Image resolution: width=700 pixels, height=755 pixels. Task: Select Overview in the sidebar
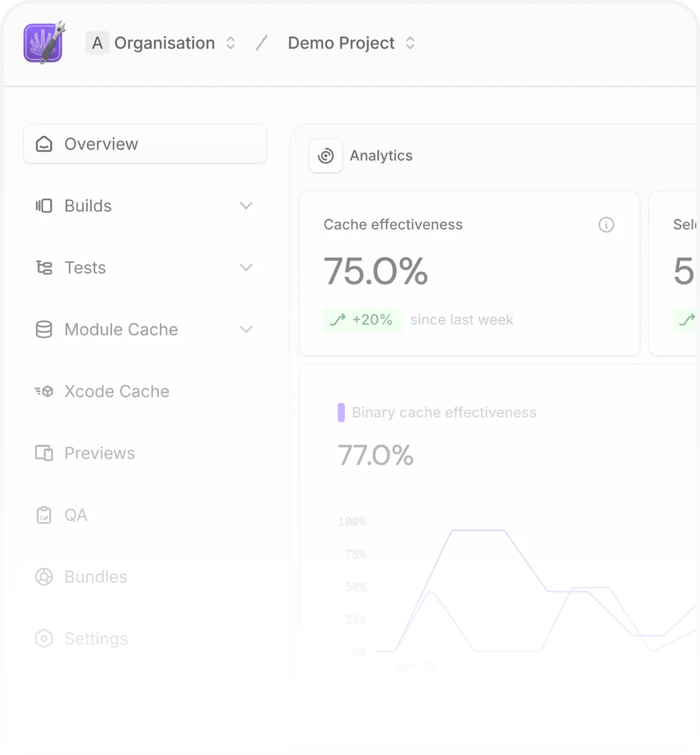[101, 144]
